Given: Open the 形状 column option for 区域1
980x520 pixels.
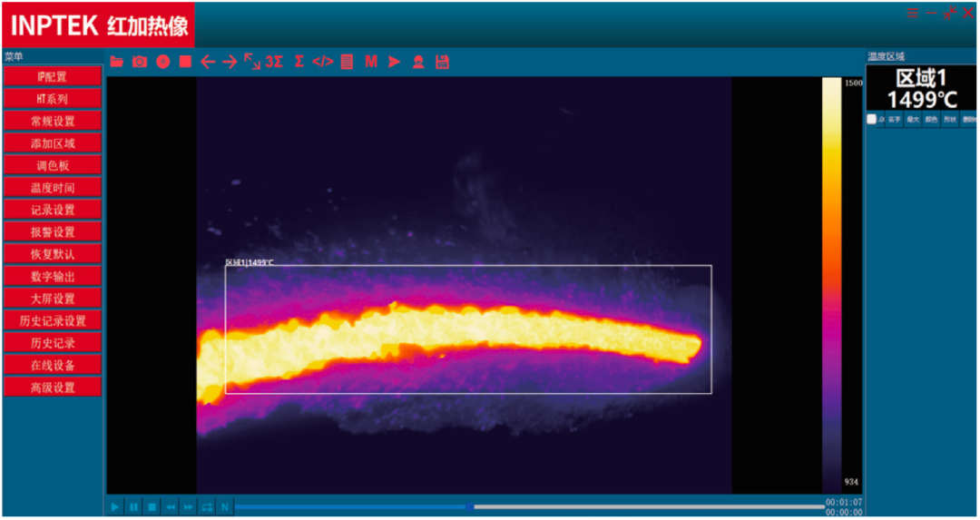Looking at the screenshot, I should click(x=949, y=119).
